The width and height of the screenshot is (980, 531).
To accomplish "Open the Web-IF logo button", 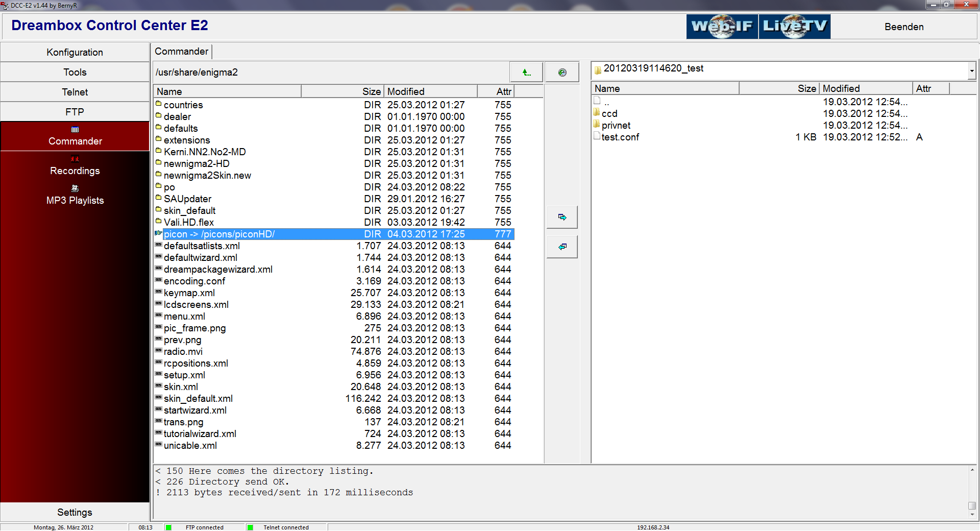I will pos(722,27).
